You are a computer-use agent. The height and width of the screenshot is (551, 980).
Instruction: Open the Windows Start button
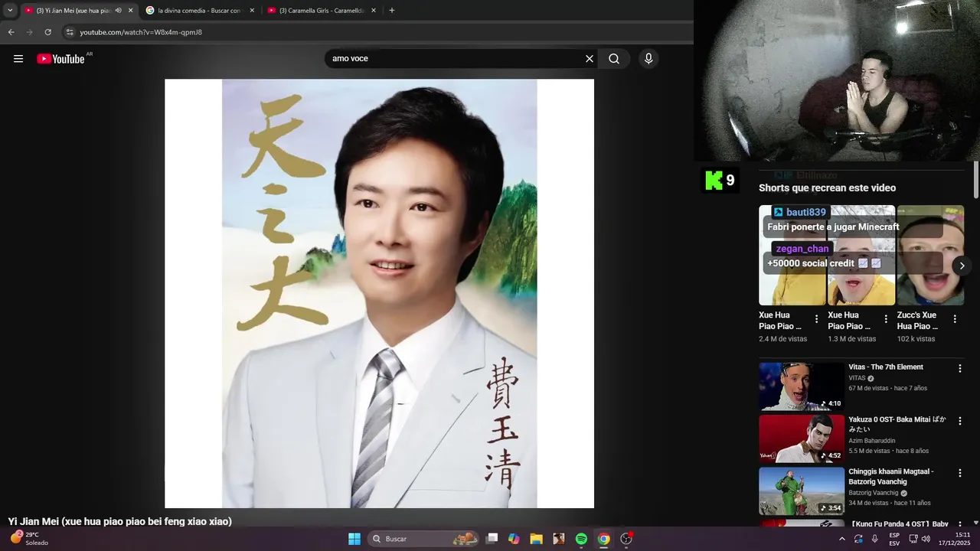[x=354, y=539]
